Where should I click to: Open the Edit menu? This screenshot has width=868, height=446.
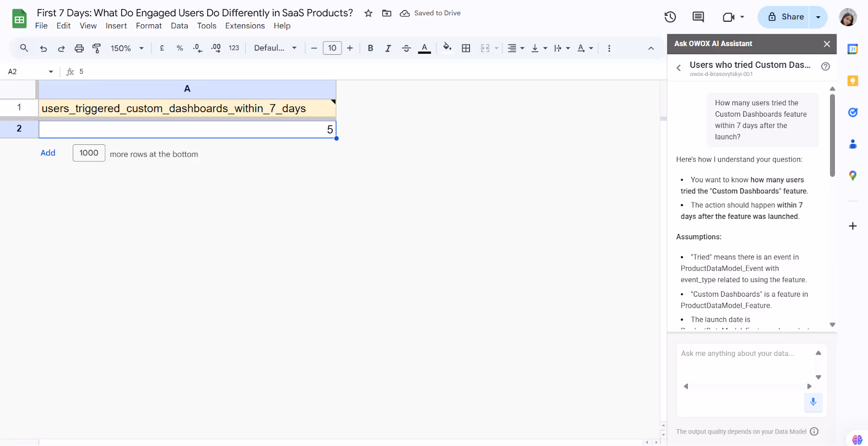[x=63, y=26]
